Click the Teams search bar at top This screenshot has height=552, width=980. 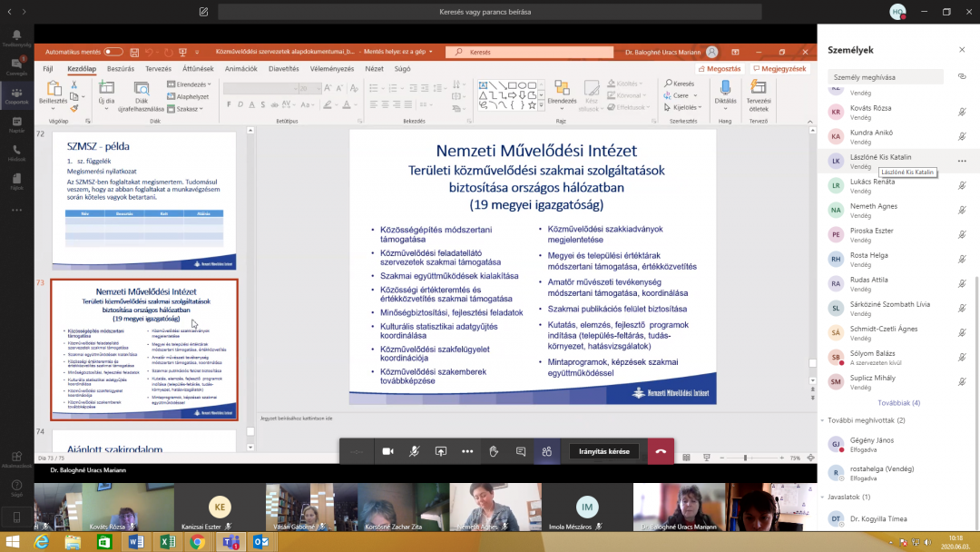coord(490,12)
